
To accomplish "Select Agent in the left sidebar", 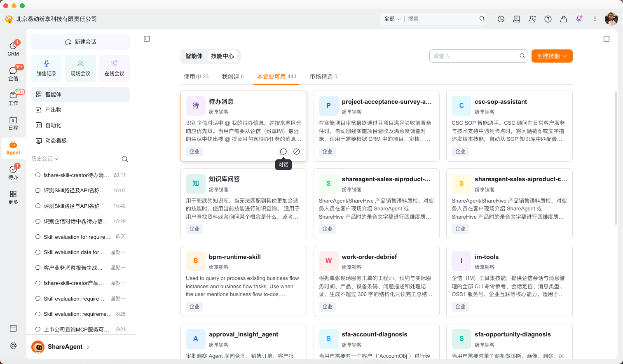I will point(13,148).
